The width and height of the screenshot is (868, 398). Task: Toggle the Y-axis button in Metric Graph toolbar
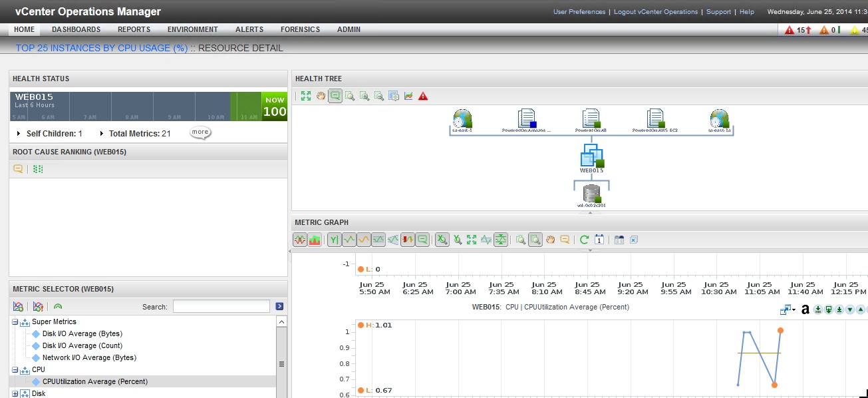[x=333, y=240]
